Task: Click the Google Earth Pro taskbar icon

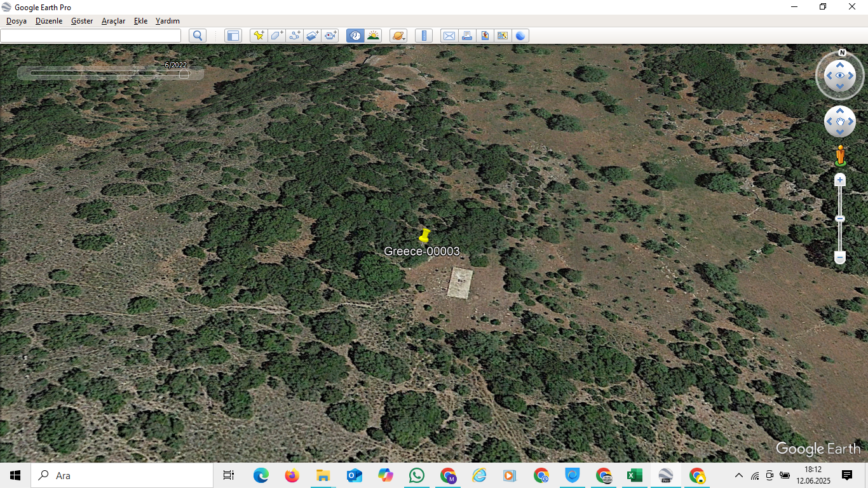Action: click(665, 475)
